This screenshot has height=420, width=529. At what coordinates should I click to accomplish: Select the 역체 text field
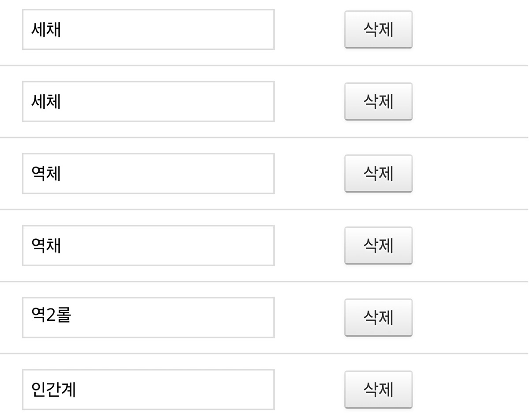pos(148,173)
